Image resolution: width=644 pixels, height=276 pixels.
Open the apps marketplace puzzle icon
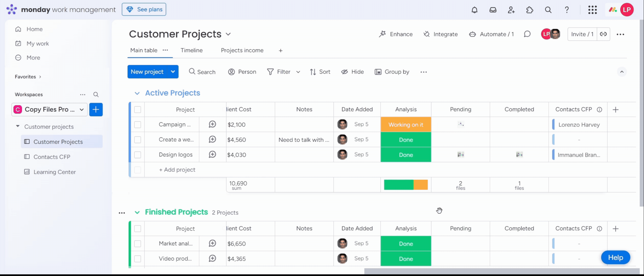tap(530, 10)
